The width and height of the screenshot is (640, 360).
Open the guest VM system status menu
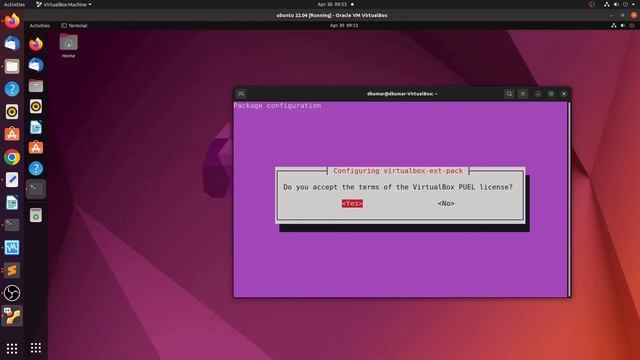click(x=623, y=25)
